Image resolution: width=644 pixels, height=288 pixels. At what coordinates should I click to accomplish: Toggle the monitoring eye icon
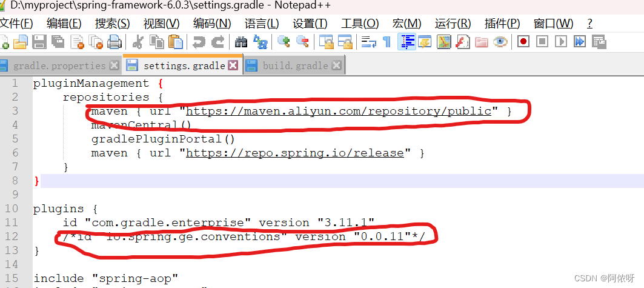coord(500,41)
